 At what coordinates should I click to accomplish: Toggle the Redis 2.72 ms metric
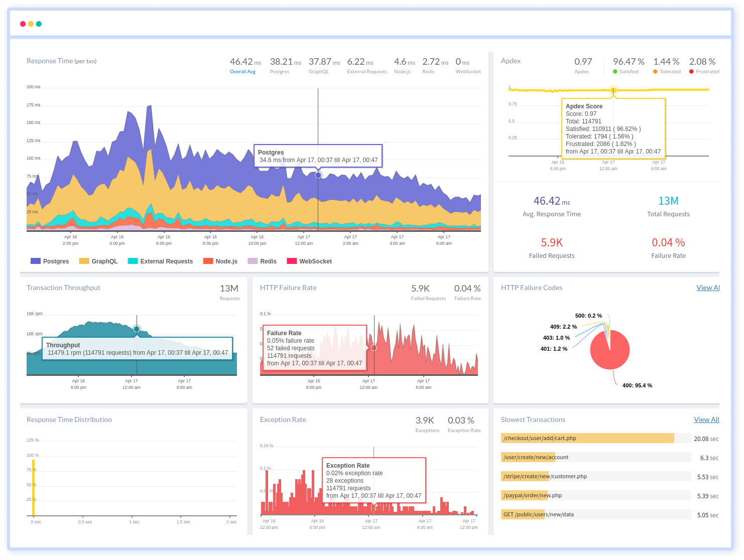[x=434, y=65]
